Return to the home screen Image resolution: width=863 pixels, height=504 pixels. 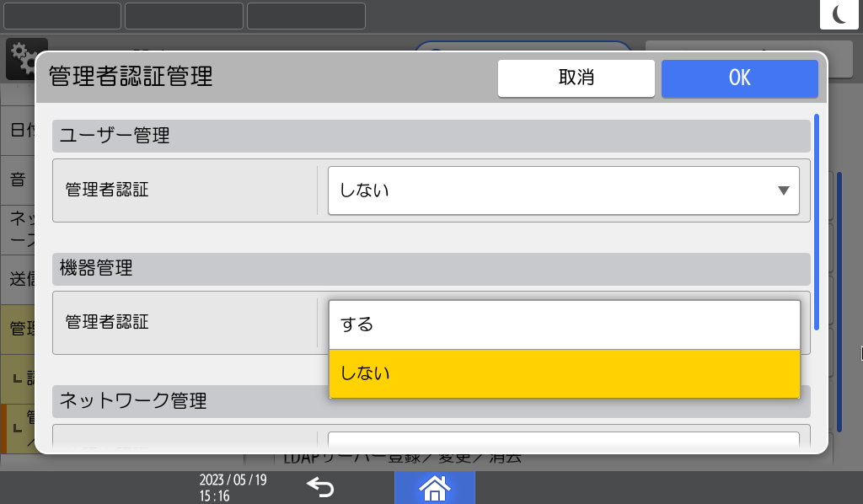(435, 487)
